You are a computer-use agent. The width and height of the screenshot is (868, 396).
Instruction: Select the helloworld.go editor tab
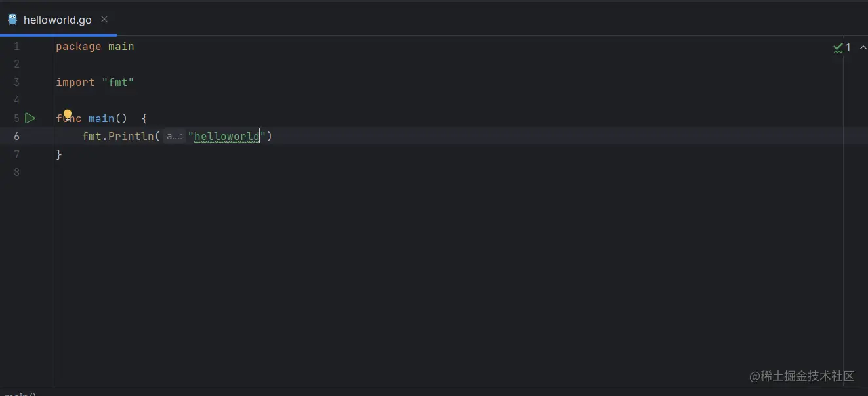[57, 20]
